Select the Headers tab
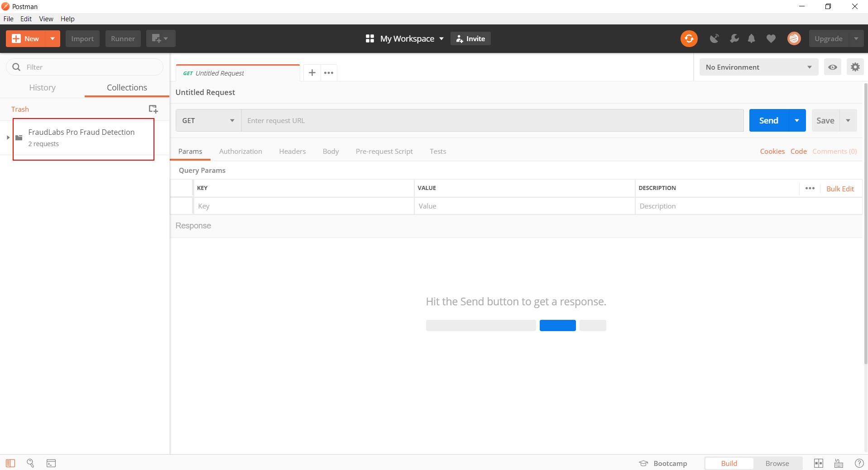 tap(292, 151)
